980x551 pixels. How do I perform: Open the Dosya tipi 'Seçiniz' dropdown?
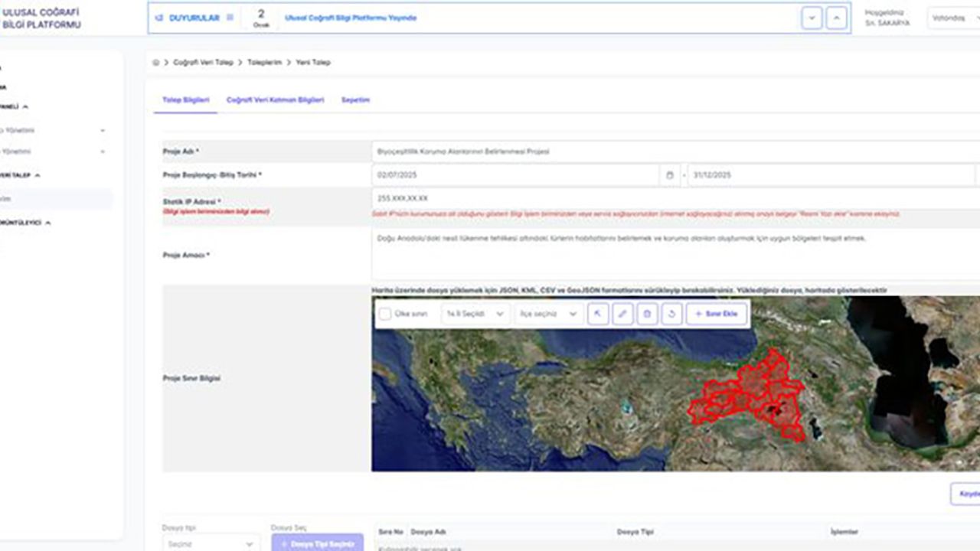pos(211,544)
